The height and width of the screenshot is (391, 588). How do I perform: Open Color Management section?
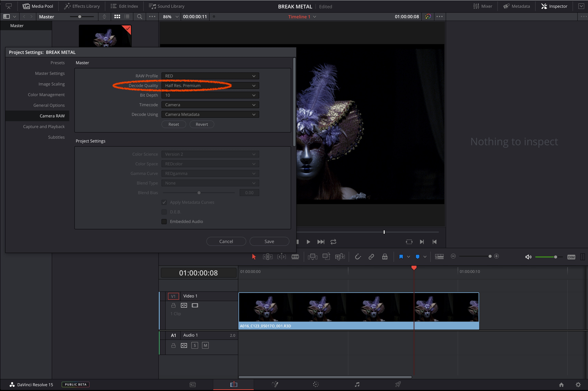click(46, 95)
